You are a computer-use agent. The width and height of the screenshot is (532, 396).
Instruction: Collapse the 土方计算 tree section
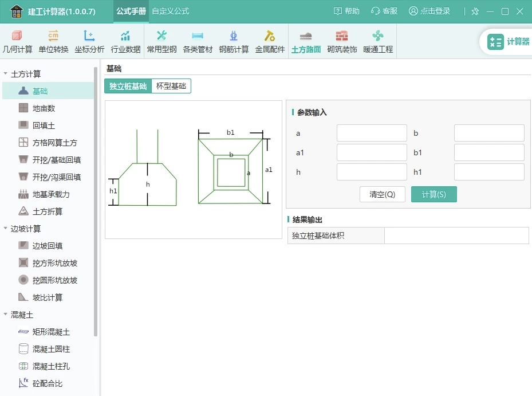coord(6,74)
